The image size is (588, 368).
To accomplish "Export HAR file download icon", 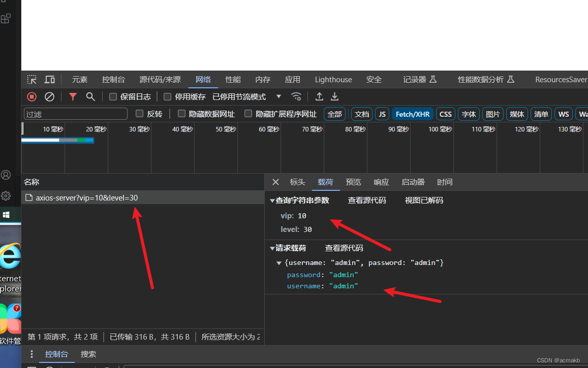I will [334, 97].
